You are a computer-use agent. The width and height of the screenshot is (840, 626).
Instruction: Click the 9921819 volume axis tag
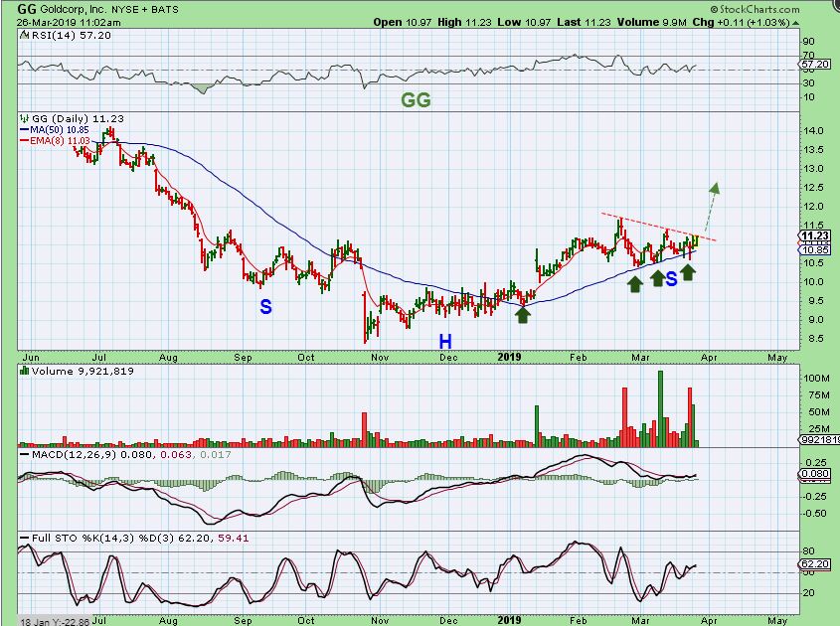820,439
